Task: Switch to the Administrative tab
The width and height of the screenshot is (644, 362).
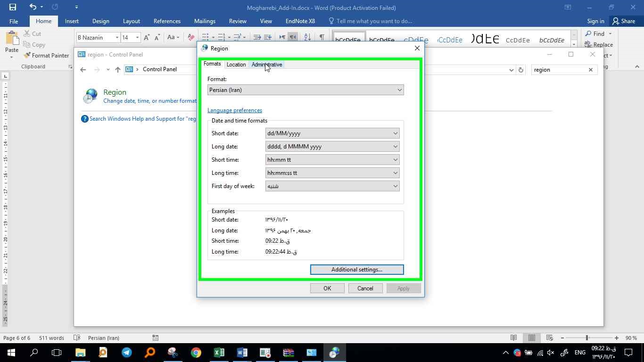Action: (x=267, y=65)
